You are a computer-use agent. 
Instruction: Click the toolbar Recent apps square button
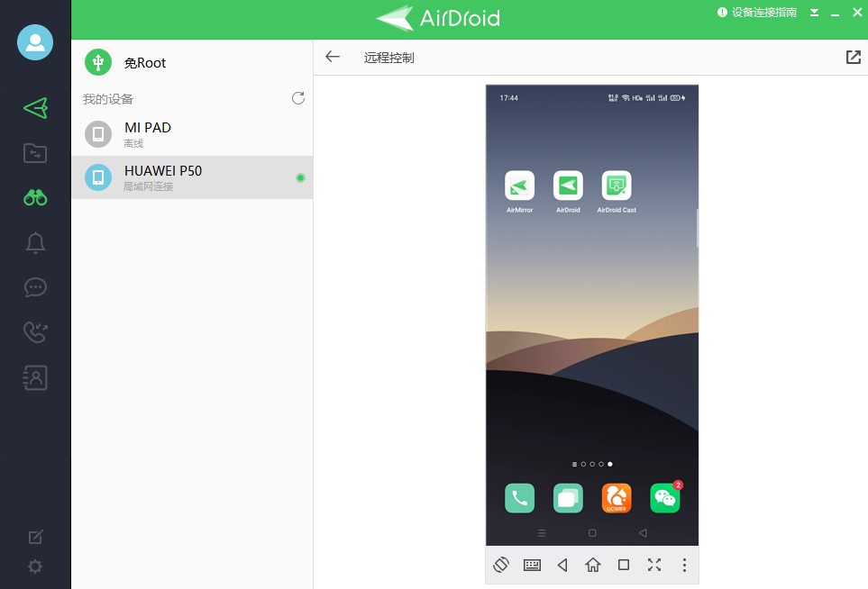tap(624, 565)
